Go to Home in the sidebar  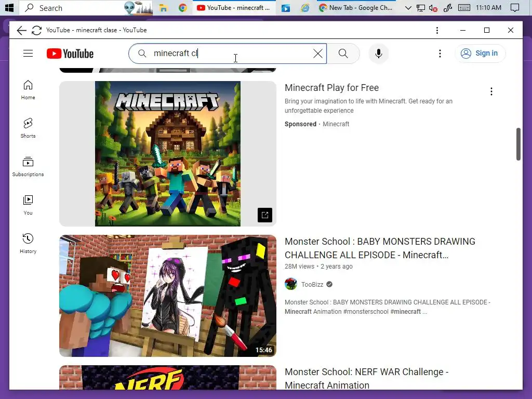pos(28,90)
